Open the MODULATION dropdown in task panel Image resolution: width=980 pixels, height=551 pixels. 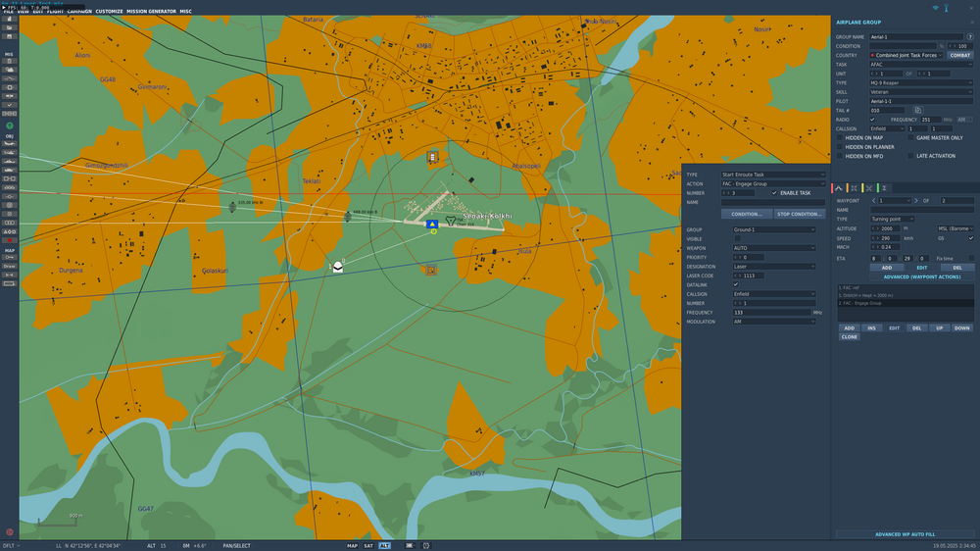pyautogui.click(x=774, y=322)
